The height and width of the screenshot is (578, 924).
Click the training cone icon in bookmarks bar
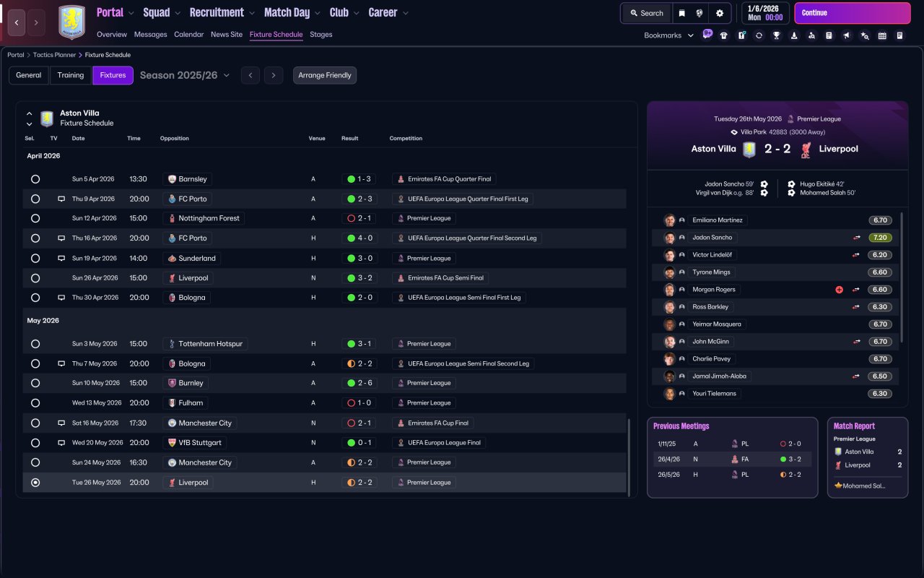tap(794, 35)
